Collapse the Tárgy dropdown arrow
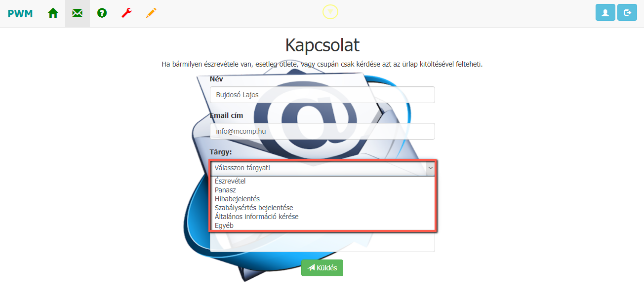Viewport: 644px width, 296px height. point(431,168)
